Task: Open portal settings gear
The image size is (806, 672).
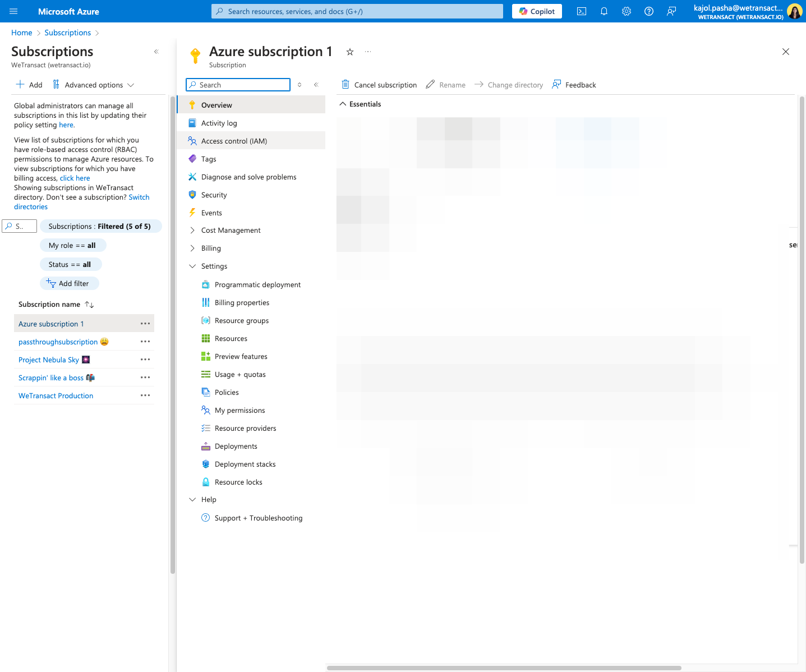Action: [x=627, y=11]
